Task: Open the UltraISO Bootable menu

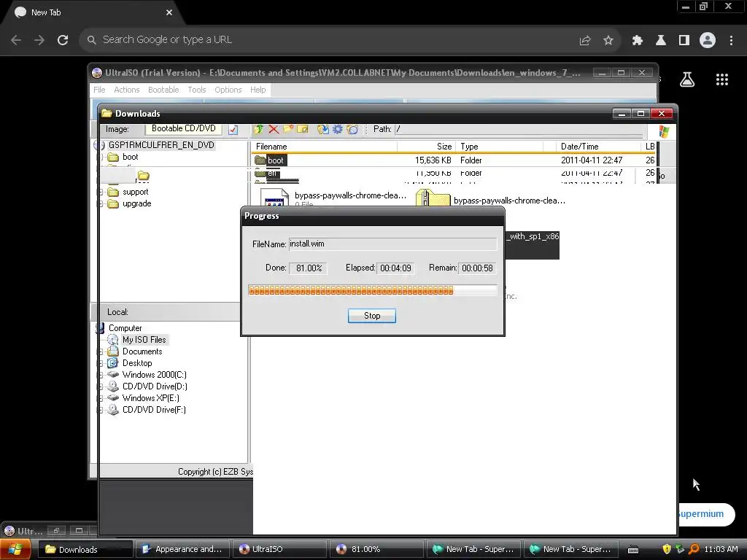Action: pos(163,90)
